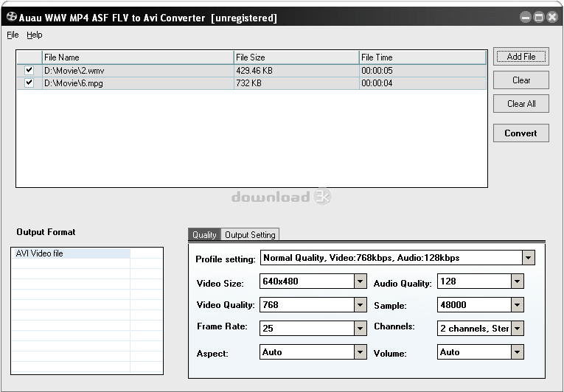
Task: Open the Volume dropdown arrow
Action: point(517,352)
